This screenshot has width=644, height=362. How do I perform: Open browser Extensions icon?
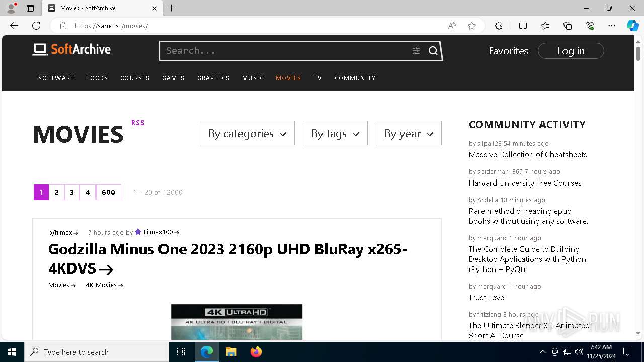[x=499, y=26]
